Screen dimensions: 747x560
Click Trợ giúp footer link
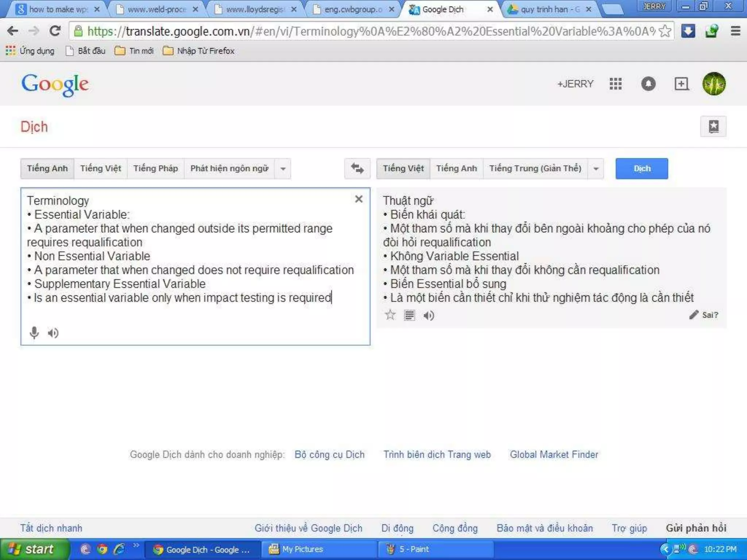click(x=629, y=528)
